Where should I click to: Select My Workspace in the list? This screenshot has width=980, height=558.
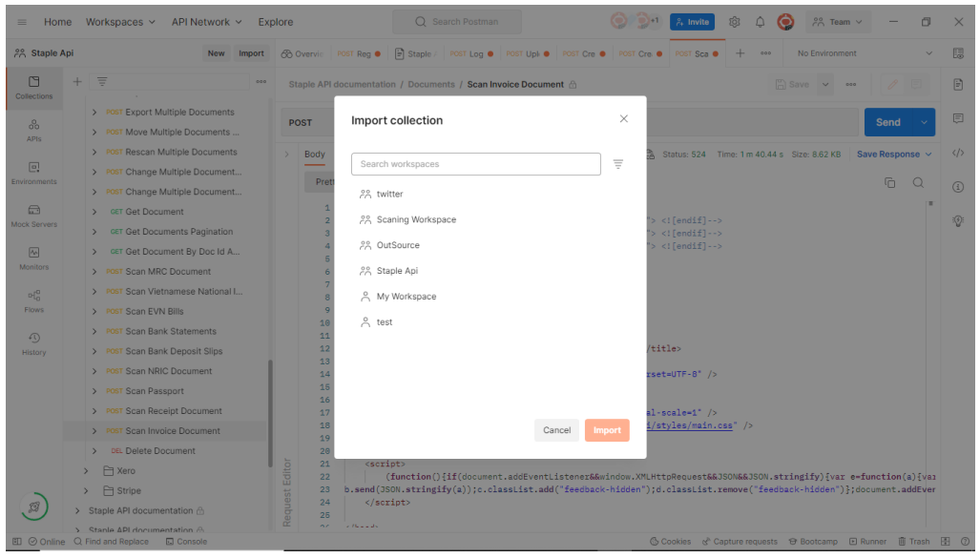(x=407, y=297)
